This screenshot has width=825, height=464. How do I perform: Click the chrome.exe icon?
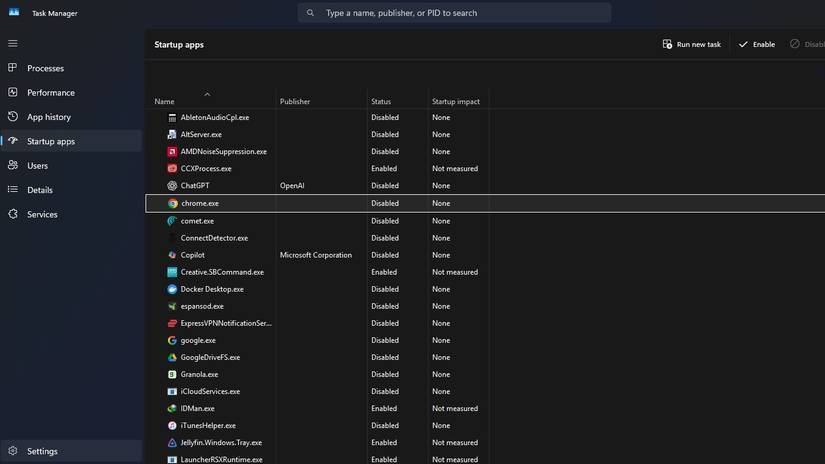point(172,203)
